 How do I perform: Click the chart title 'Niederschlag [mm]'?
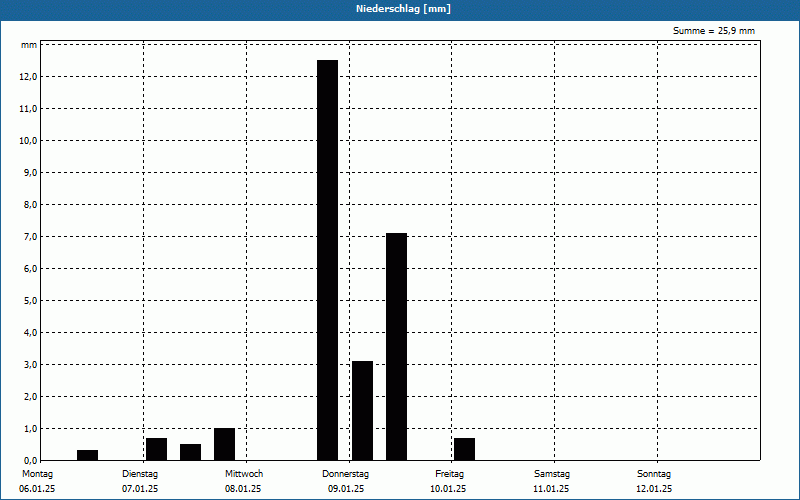403,9
